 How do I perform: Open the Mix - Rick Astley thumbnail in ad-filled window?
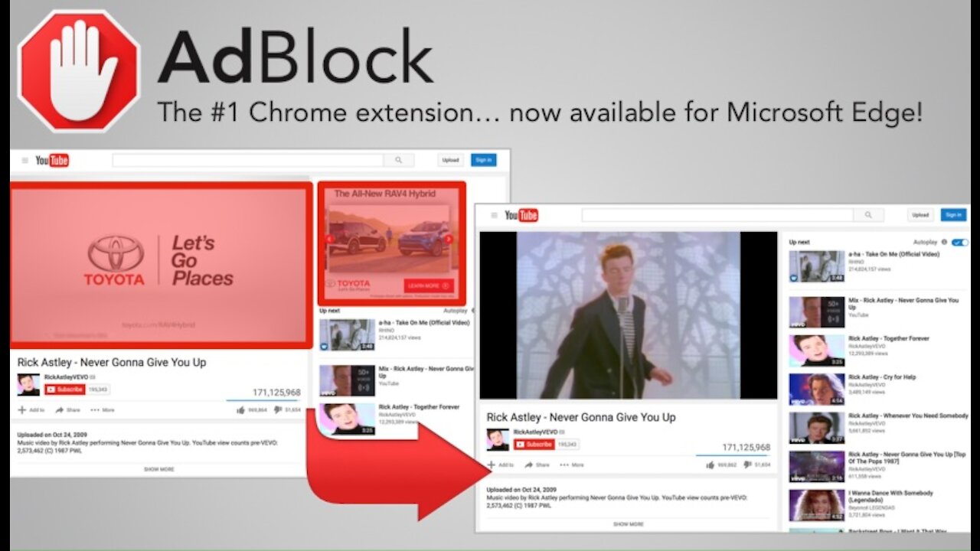tap(347, 380)
